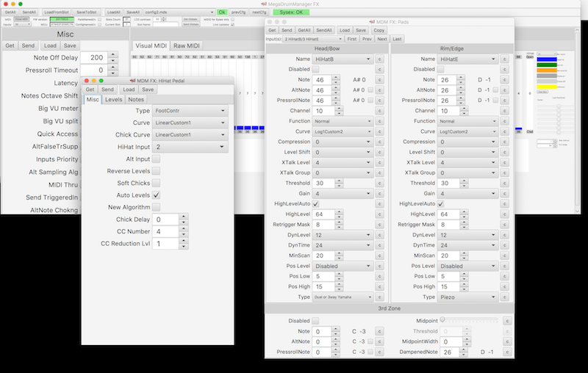The height and width of the screenshot is (373, 588).
Task: Click the 'c' button beside DampenedNote
Action: pyautogui.click(x=506, y=352)
